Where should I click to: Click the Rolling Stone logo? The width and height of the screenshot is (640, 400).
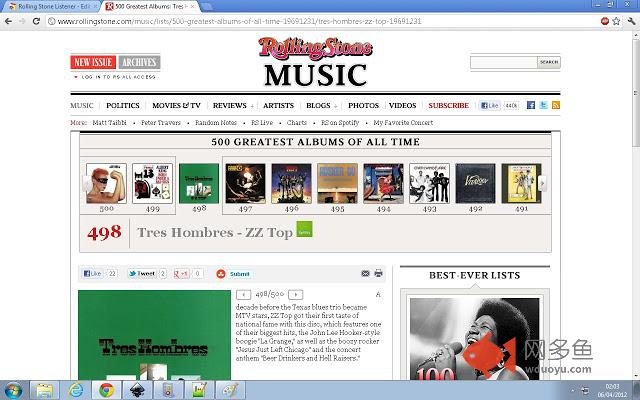315,48
